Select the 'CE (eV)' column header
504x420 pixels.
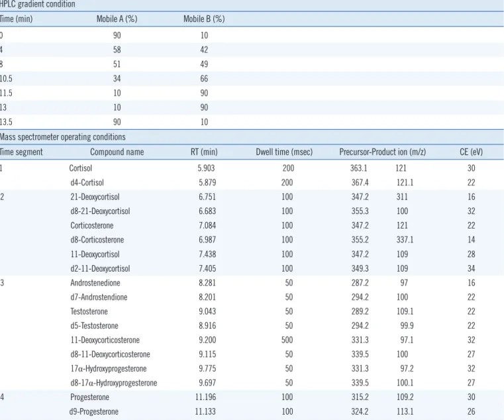471,152
